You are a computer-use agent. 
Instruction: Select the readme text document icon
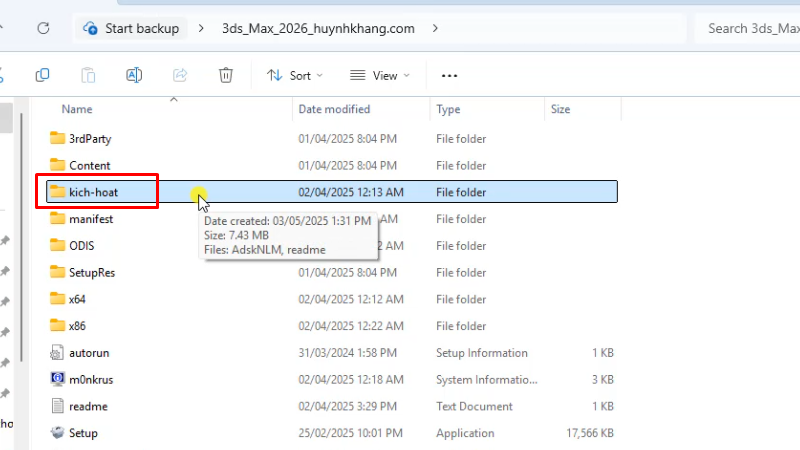point(58,406)
